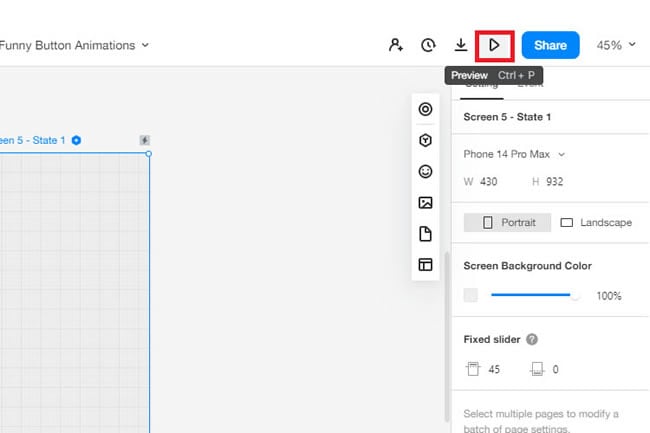This screenshot has width=650, height=433.
Task: Open the target components icon in side toolbar
Action: 425,109
